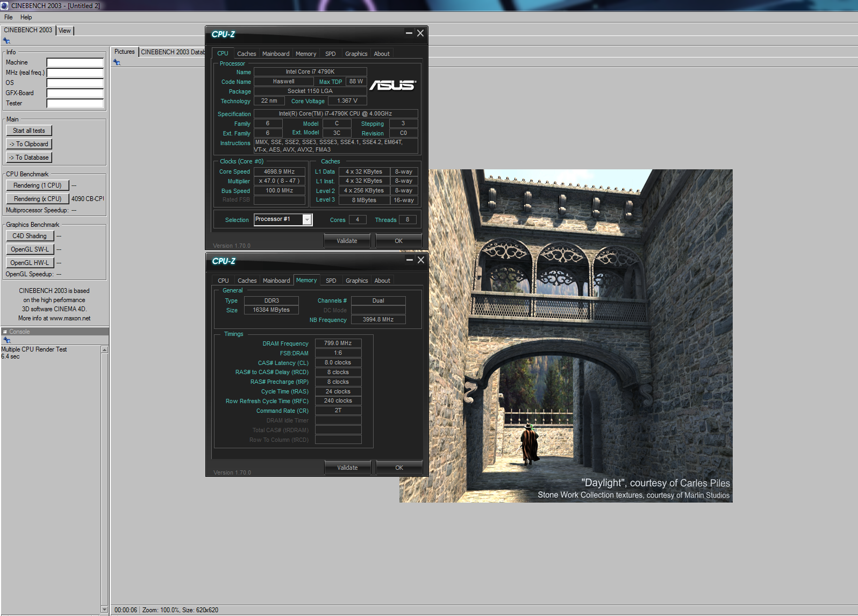Viewport: 858px width, 616px height.
Task: Toggle the Console panel header square
Action: pos(5,332)
